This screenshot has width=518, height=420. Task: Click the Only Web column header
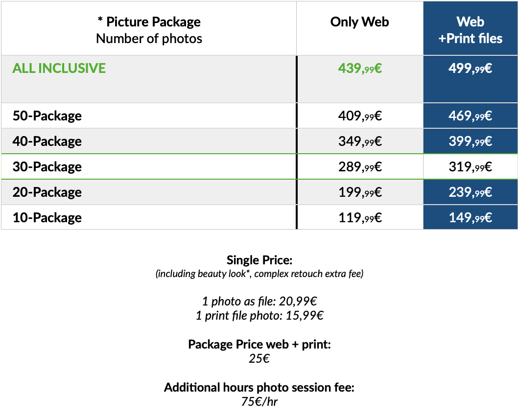coord(359,22)
